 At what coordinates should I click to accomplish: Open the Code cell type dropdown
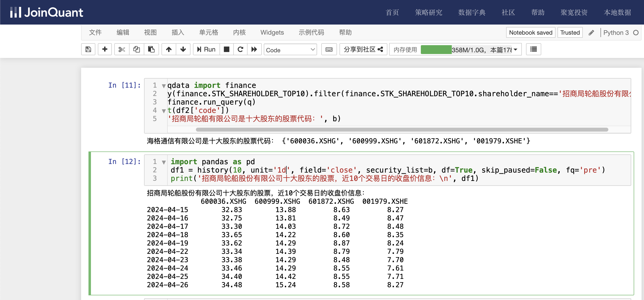[290, 50]
